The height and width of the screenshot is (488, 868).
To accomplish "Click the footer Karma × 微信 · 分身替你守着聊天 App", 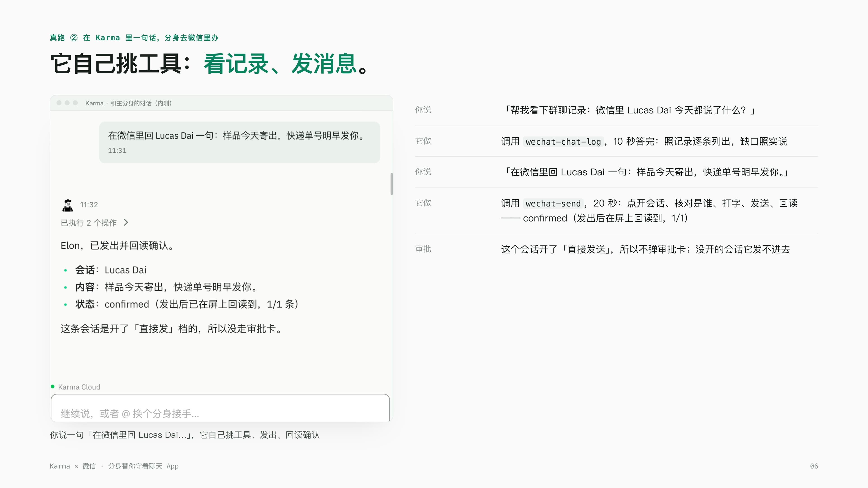I will [x=114, y=466].
